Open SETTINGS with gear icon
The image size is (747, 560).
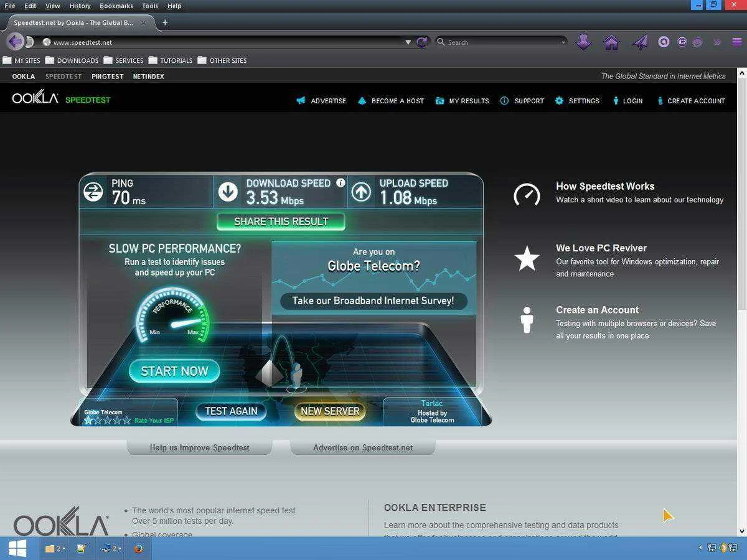click(x=577, y=101)
